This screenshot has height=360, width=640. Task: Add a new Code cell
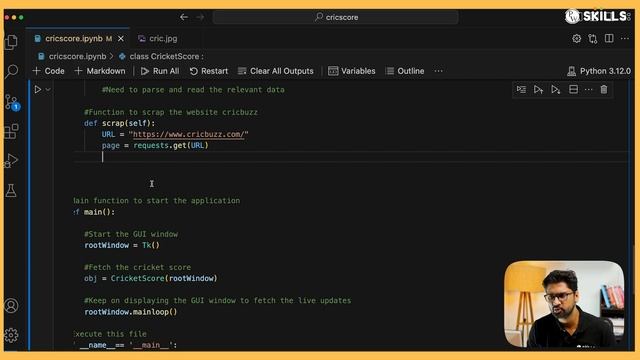[49, 71]
